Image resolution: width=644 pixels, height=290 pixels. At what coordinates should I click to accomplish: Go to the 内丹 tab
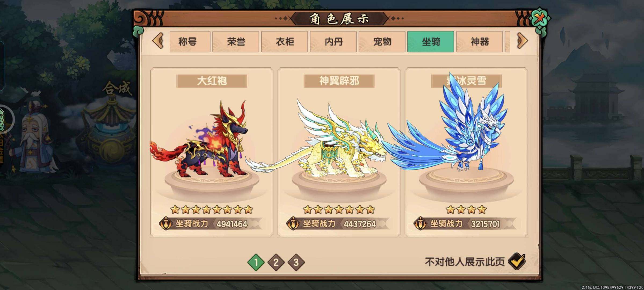[333, 42]
